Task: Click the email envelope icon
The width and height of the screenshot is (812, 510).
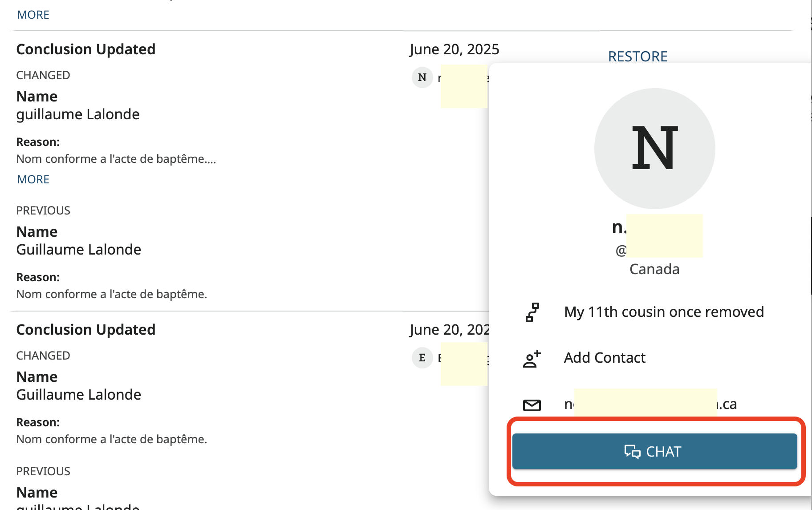Action: point(532,405)
